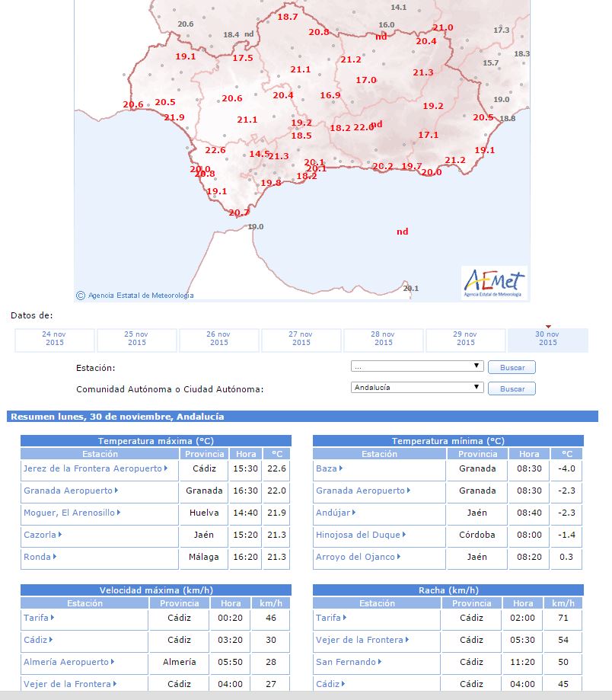Viewport: 612px width, 700px height.
Task: Open Almería Aeropuerto in wind speed table
Action: tap(66, 663)
